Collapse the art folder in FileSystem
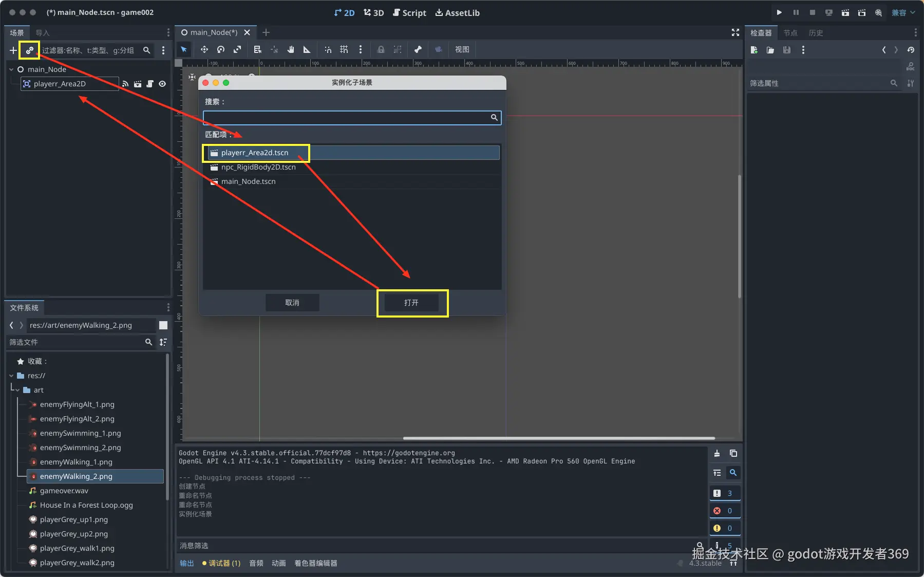This screenshot has width=924, height=577. click(x=17, y=390)
